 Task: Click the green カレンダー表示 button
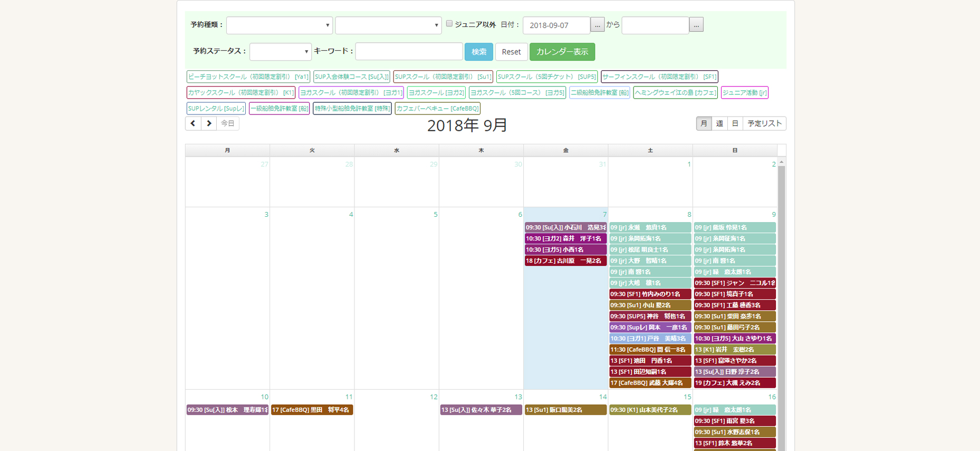[562, 52]
